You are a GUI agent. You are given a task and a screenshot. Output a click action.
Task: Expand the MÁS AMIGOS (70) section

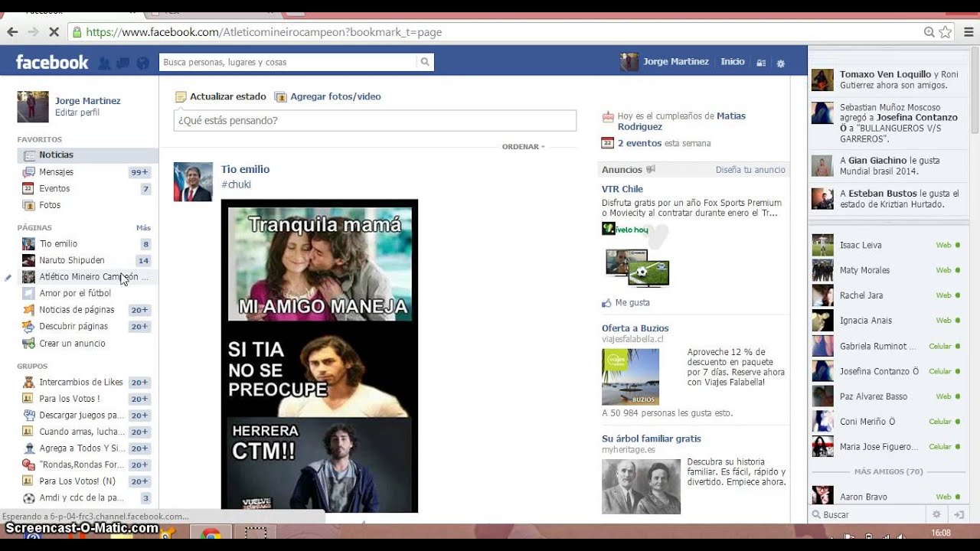pos(888,471)
